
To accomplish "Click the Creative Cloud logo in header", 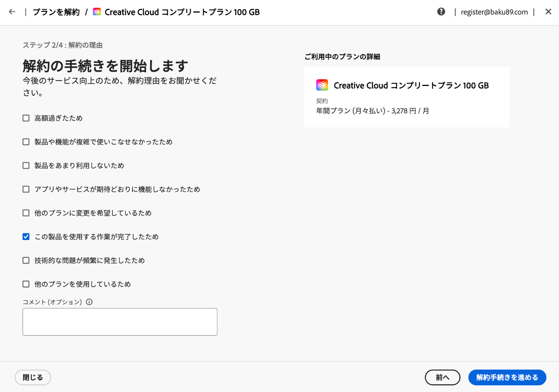I will click(97, 12).
